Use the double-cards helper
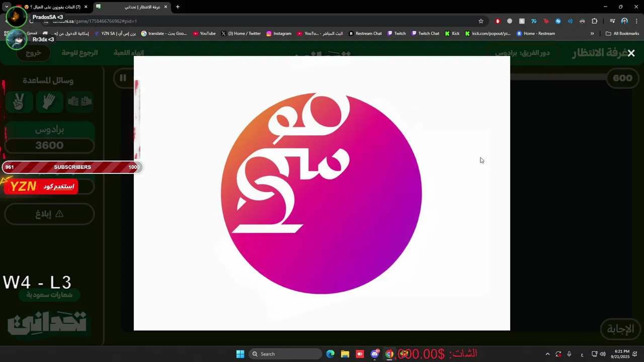The width and height of the screenshot is (644, 362). [79, 102]
